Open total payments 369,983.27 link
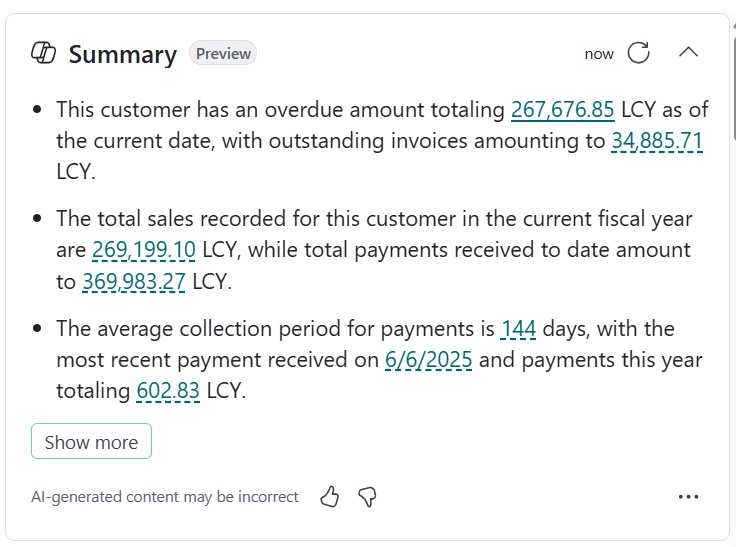 (134, 281)
